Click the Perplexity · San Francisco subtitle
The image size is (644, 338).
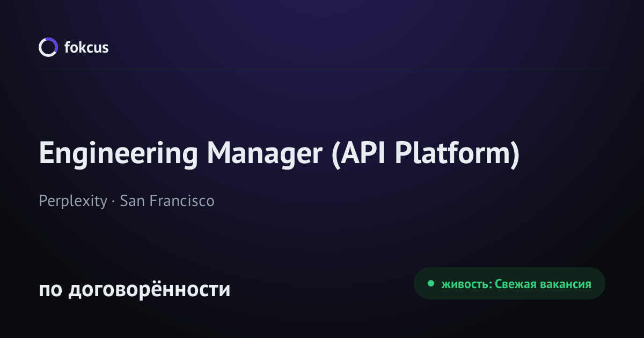coord(127,201)
